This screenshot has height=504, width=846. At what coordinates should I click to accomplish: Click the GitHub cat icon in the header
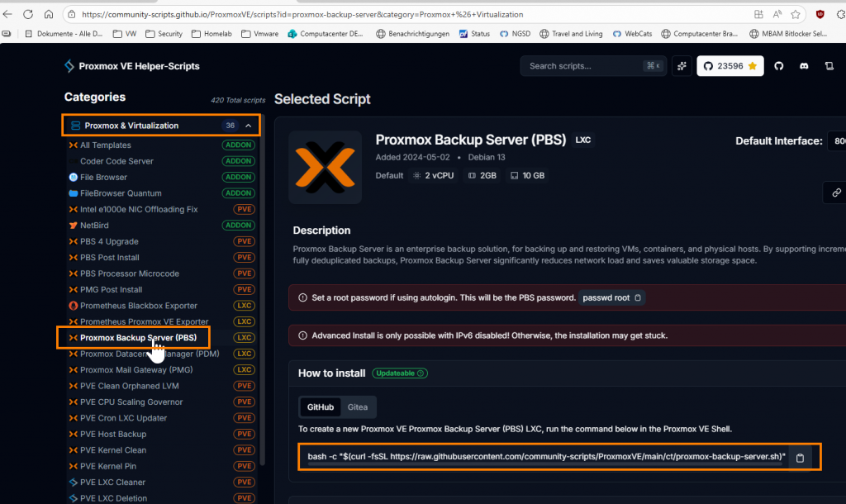(778, 66)
